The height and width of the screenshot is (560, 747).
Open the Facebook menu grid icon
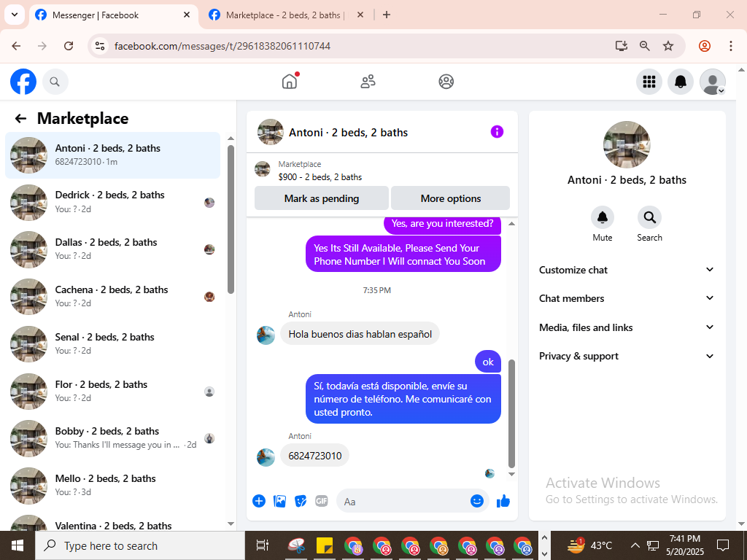[x=649, y=82]
